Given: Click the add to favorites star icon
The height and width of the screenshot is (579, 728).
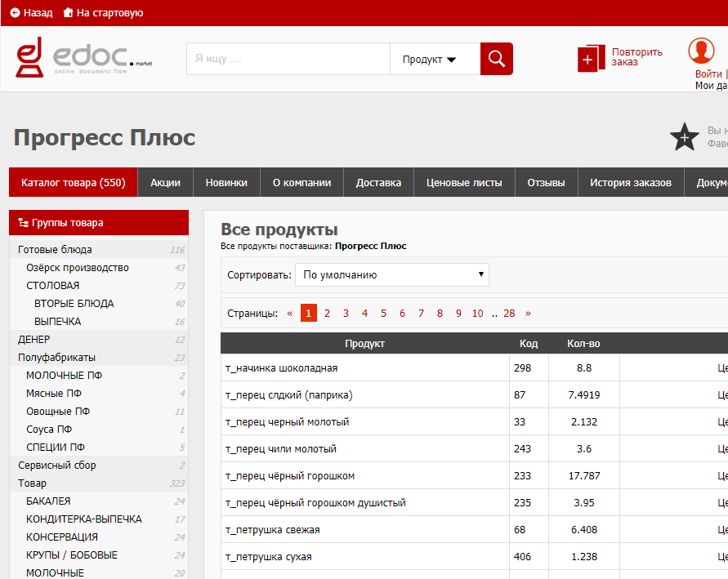Looking at the screenshot, I should pos(684,137).
